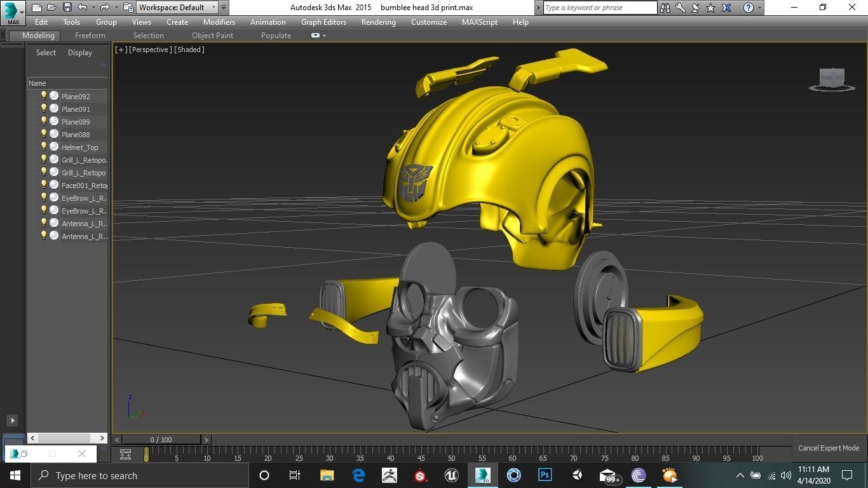Step to the previous frame on time slider
Image resolution: width=868 pixels, height=488 pixels.
[x=117, y=440]
